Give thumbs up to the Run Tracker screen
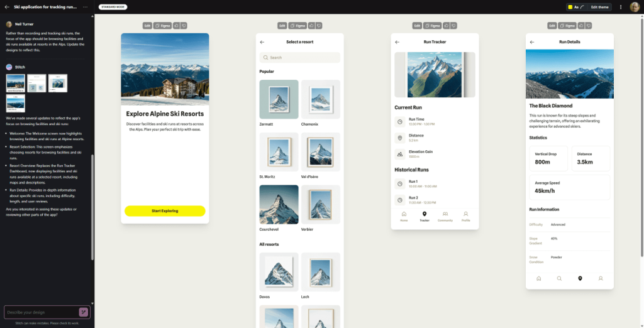Image resolution: width=644 pixels, height=328 pixels. (447, 26)
